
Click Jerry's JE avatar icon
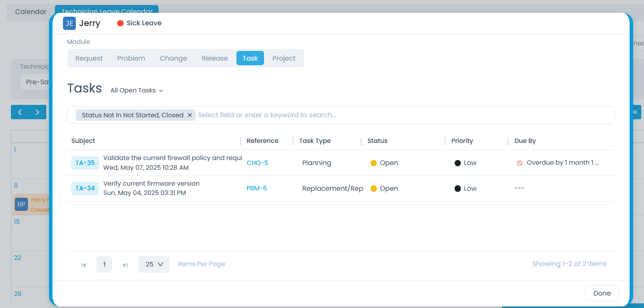[69, 23]
